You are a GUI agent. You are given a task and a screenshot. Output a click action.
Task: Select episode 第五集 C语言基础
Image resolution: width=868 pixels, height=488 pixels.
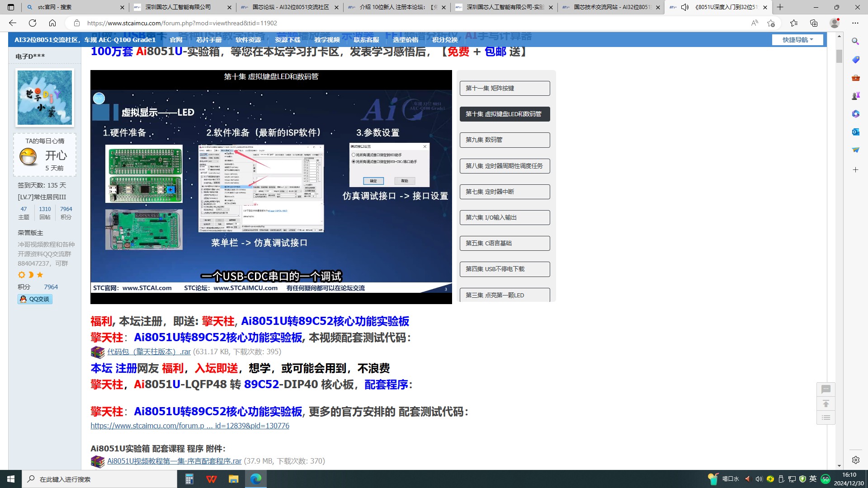coord(505,243)
